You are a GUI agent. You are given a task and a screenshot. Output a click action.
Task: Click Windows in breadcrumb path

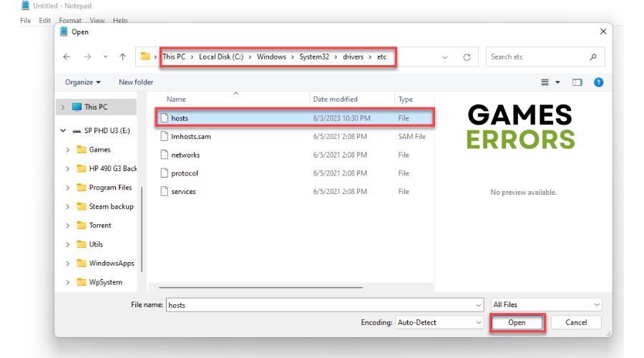[x=271, y=57]
